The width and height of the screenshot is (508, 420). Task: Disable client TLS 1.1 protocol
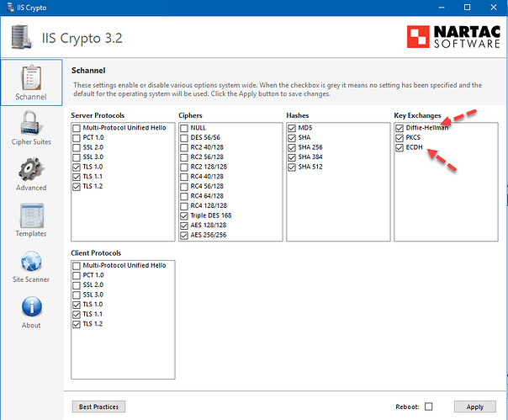pos(77,314)
